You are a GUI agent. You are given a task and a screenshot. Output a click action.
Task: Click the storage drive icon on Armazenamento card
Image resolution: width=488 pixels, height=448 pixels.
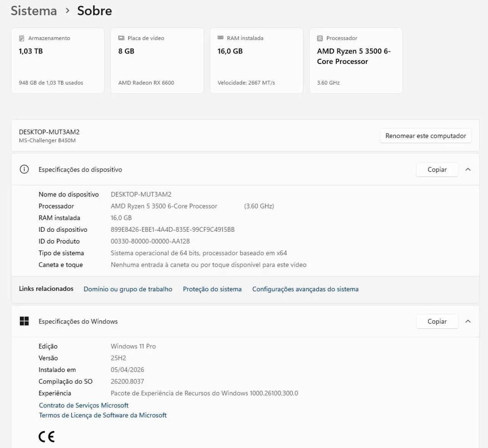point(22,38)
